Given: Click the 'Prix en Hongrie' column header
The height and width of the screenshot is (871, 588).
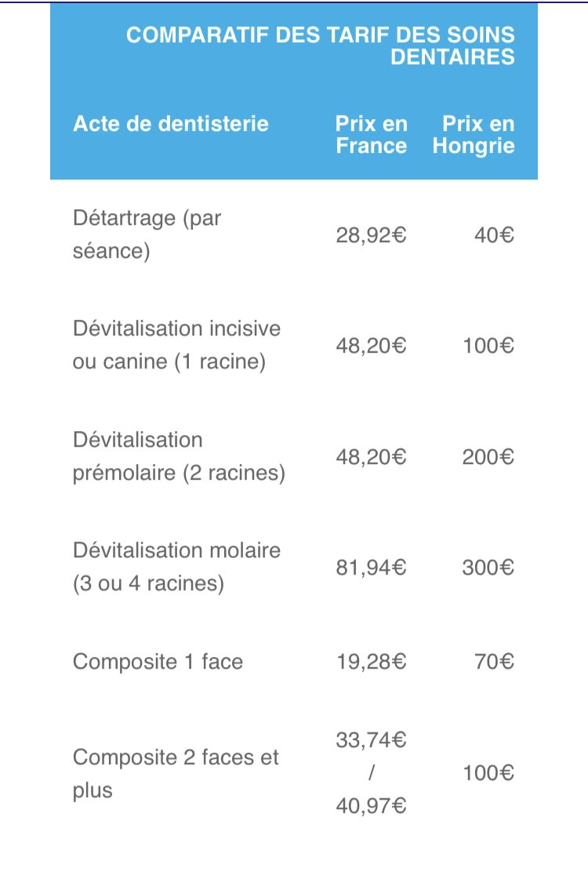Looking at the screenshot, I should click(x=474, y=135).
